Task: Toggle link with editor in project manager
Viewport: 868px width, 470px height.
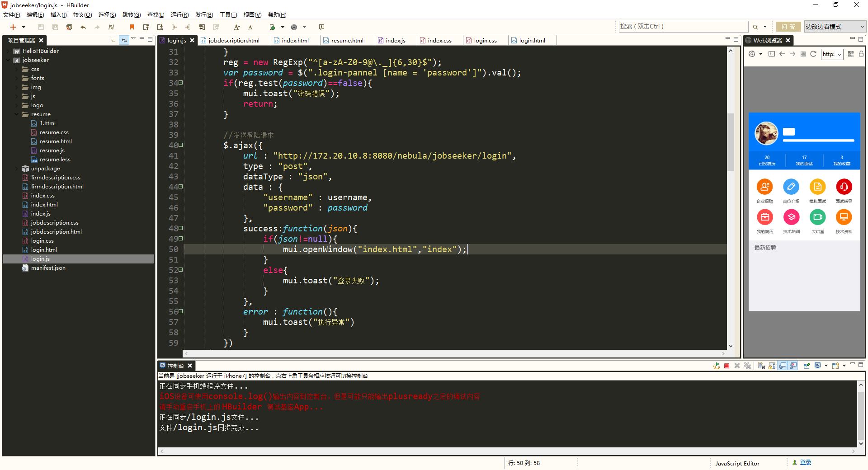Action: pos(124,40)
